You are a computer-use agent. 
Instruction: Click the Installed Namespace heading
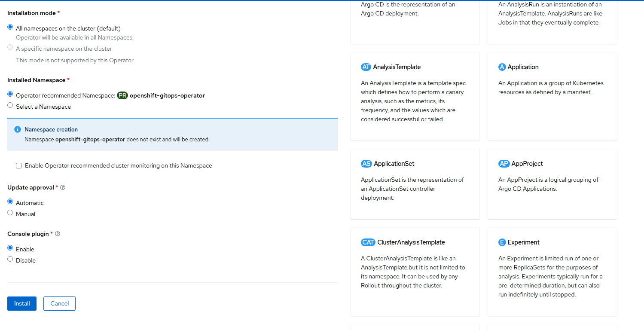click(37, 80)
